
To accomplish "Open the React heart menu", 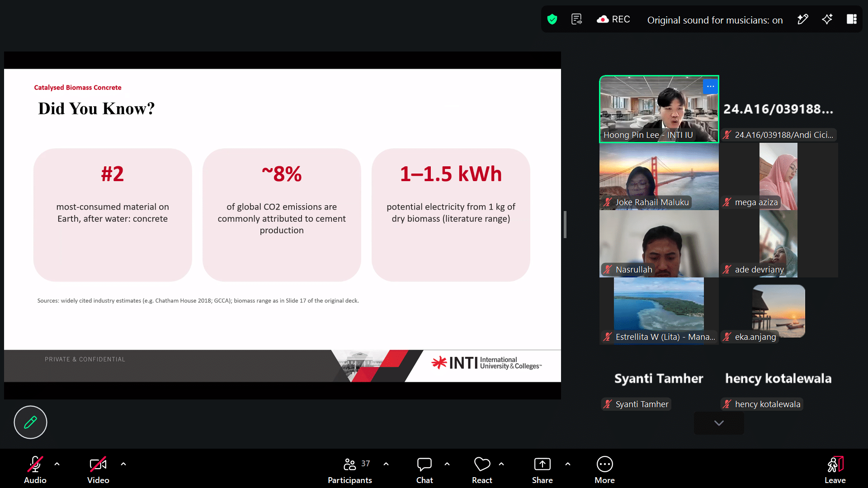I will pyautogui.click(x=482, y=469).
